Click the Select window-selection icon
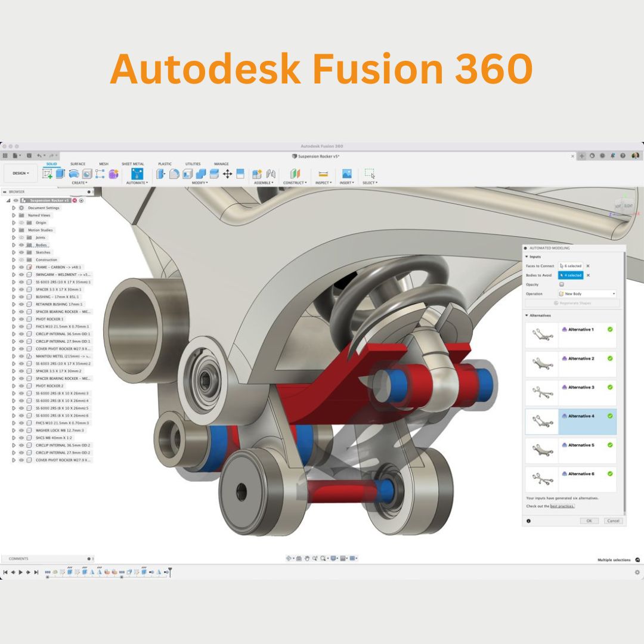 click(x=370, y=174)
